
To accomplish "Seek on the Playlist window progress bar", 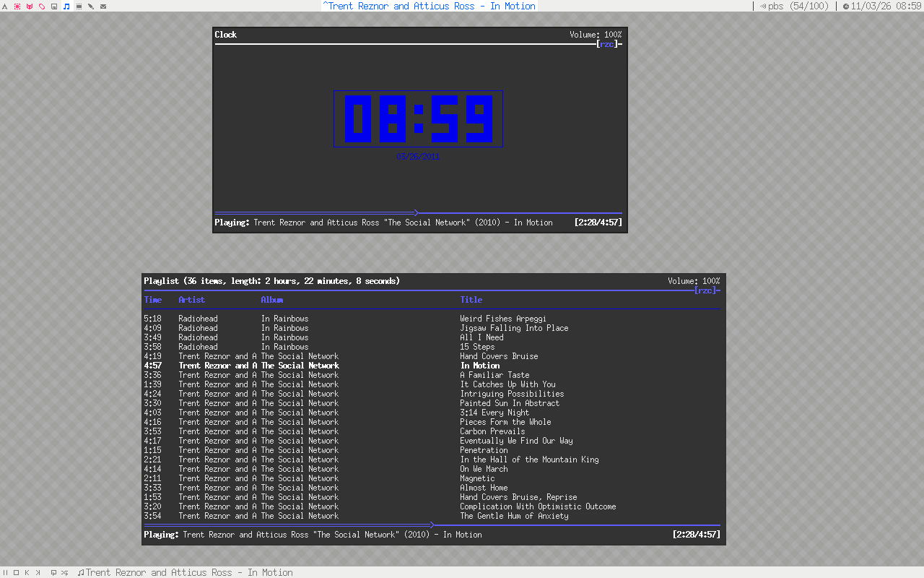I will (432, 525).
